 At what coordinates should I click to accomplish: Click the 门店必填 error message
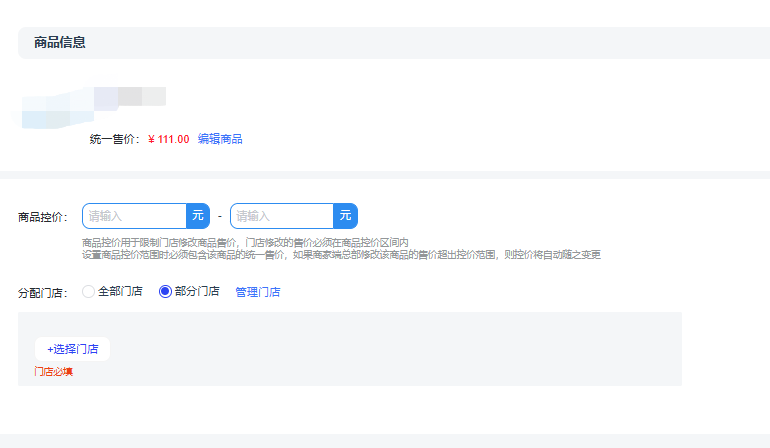(x=54, y=372)
